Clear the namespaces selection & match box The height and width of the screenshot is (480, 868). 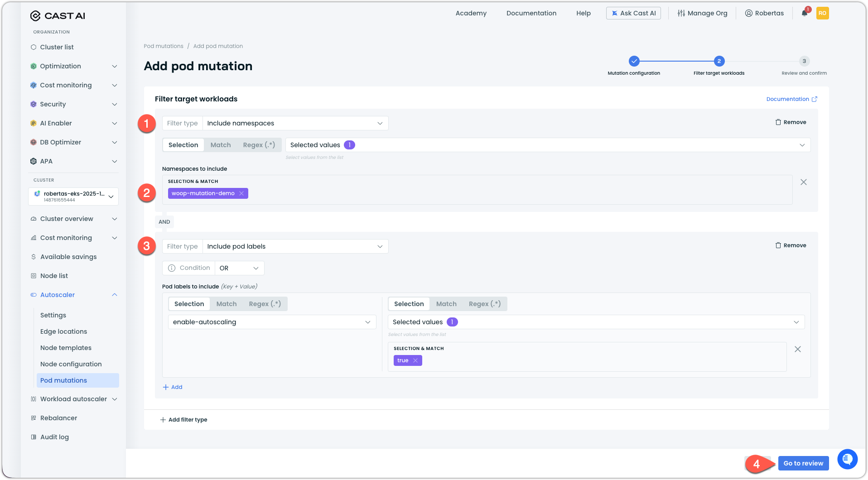tap(804, 182)
